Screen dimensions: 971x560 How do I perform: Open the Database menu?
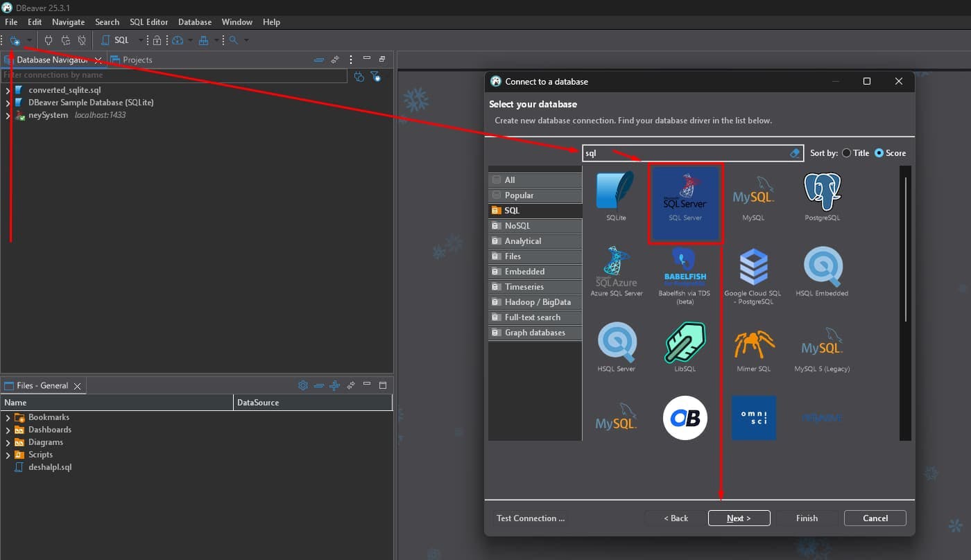tap(194, 21)
